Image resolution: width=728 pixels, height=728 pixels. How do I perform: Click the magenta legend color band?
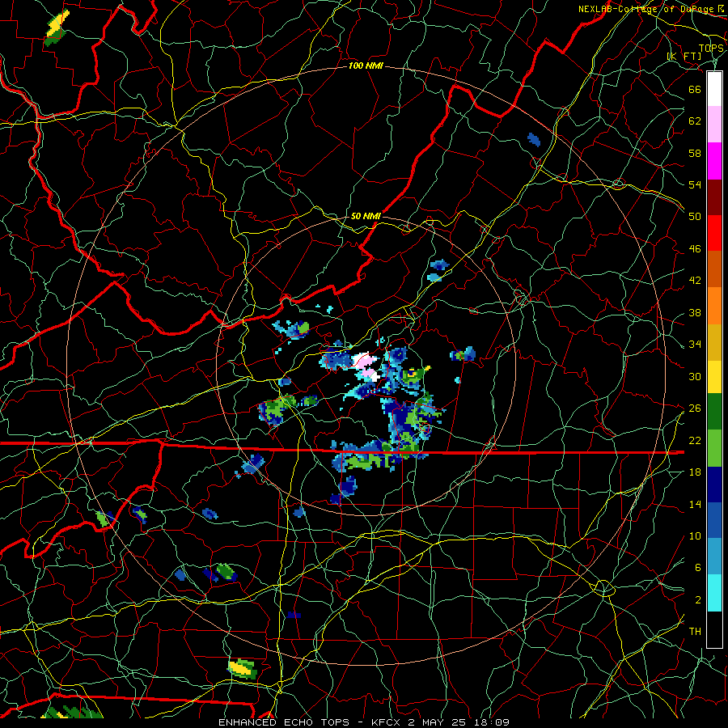(x=714, y=161)
